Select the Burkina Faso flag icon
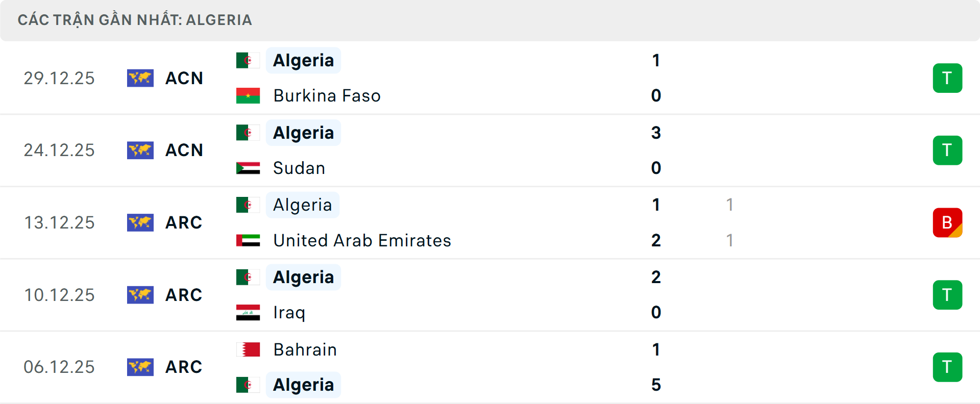 pos(248,95)
